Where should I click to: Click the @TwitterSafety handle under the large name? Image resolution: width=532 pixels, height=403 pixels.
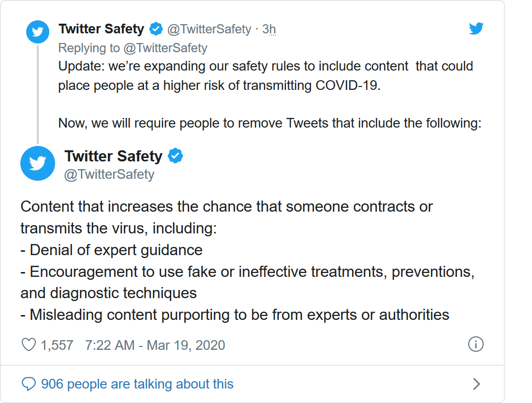(x=109, y=174)
